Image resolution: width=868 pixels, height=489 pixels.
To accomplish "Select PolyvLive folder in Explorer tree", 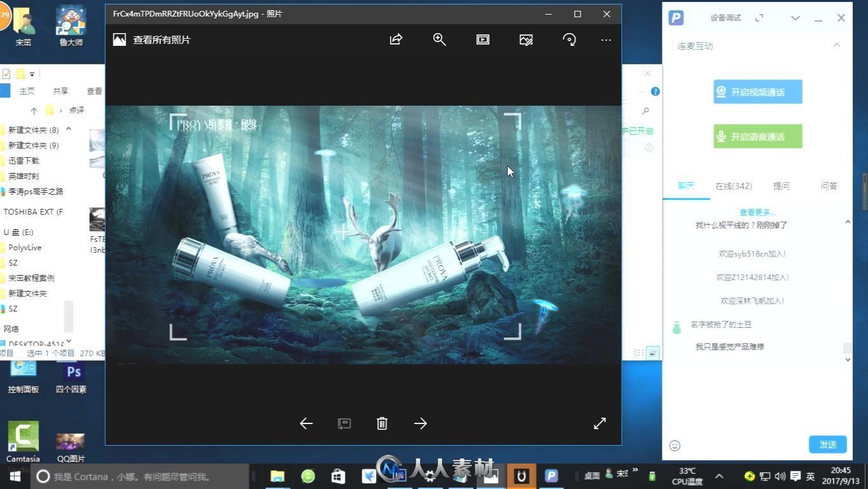I will pos(25,247).
